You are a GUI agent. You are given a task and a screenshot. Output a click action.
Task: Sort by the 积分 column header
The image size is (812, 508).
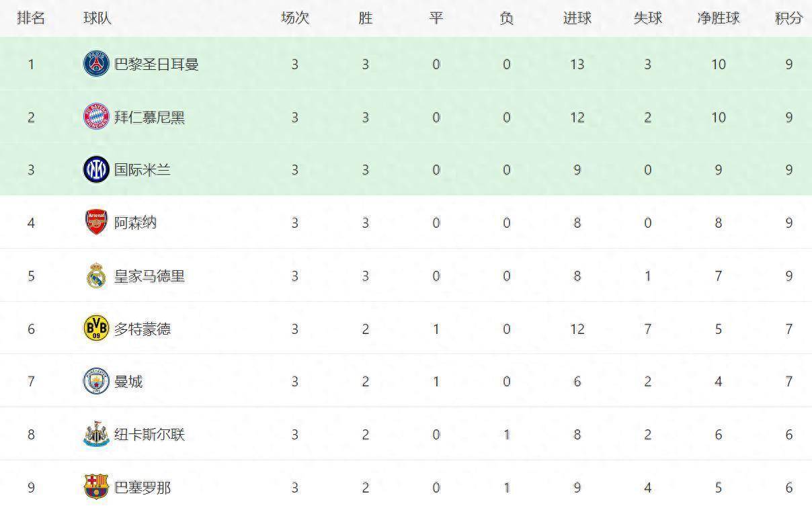[x=788, y=18]
